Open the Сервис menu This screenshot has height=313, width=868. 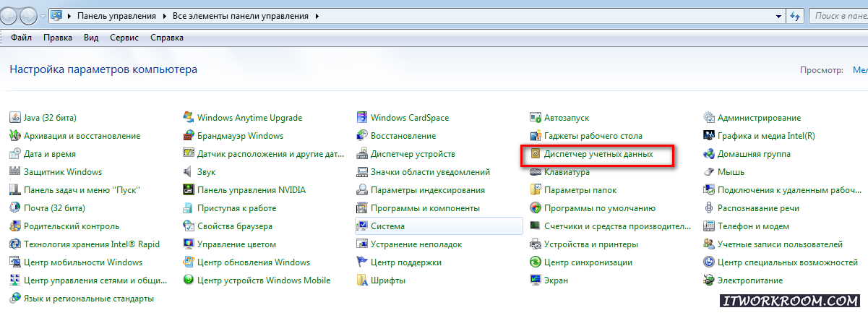tap(124, 38)
